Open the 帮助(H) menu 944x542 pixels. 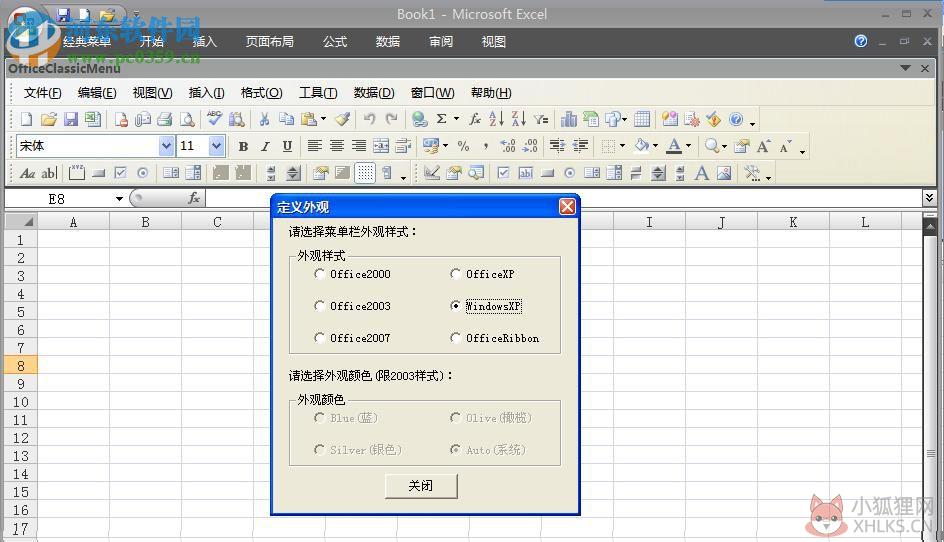click(491, 93)
